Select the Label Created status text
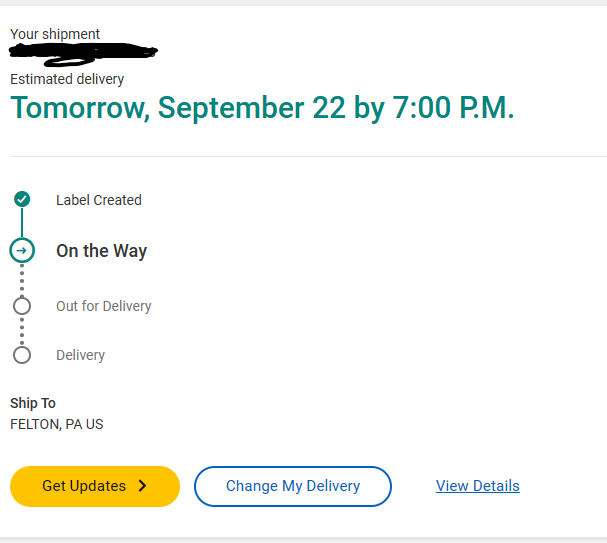 (98, 200)
